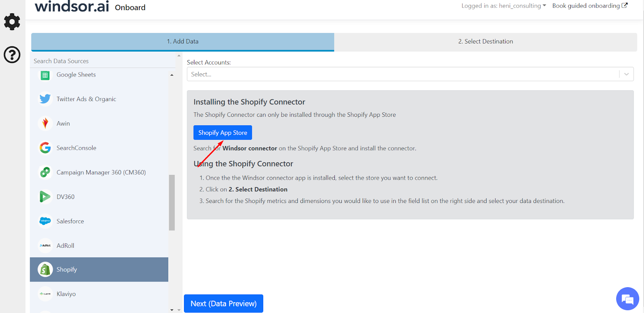This screenshot has width=644, height=313.
Task: Open the help question mark icon
Action: [12, 55]
